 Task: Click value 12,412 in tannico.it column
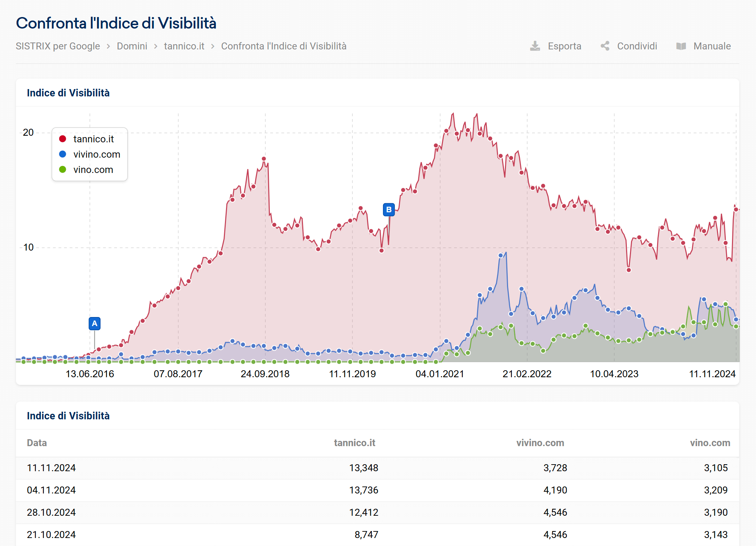(364, 512)
